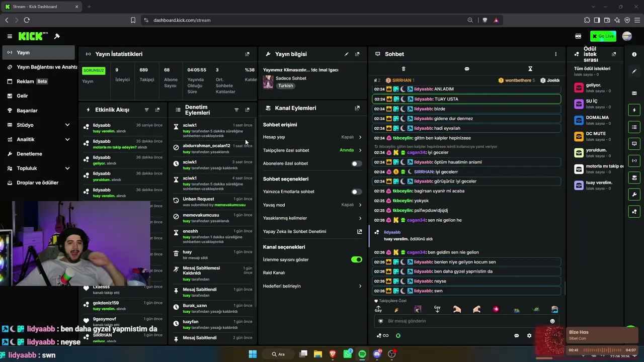Open the Hesap yaşı setting chevron
Screen dimensions: 644x362
360,137
